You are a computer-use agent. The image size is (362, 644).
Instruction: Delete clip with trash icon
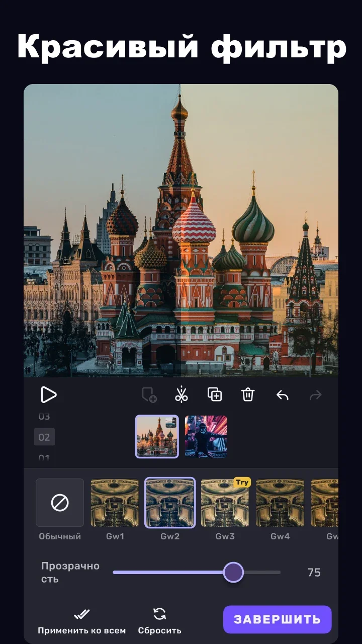coord(248,395)
